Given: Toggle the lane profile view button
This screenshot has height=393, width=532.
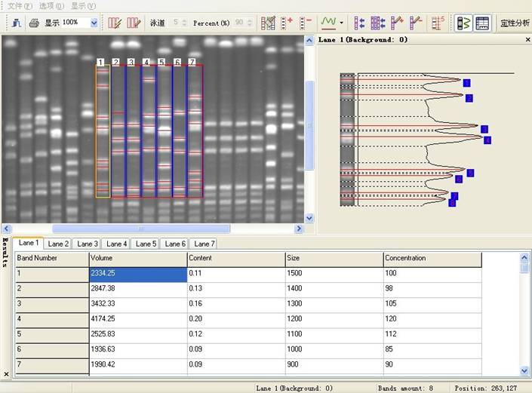Looking at the screenshot, I should point(463,23).
